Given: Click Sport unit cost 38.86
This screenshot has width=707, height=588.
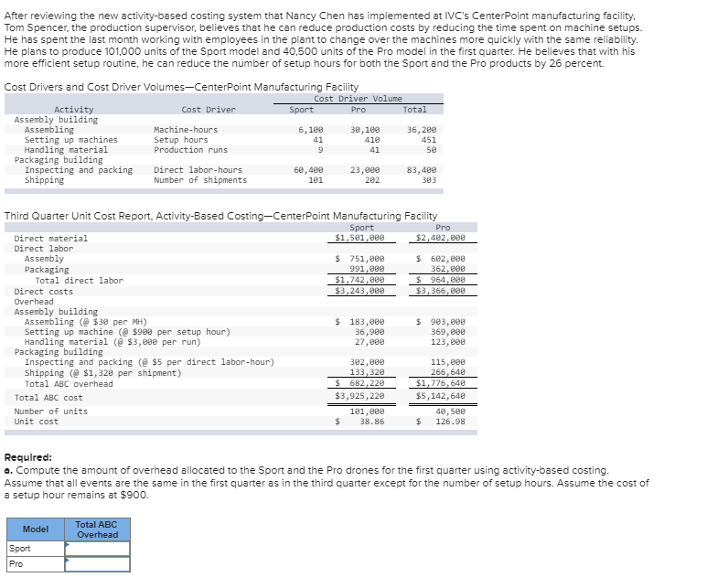Looking at the screenshot, I should 372,422.
